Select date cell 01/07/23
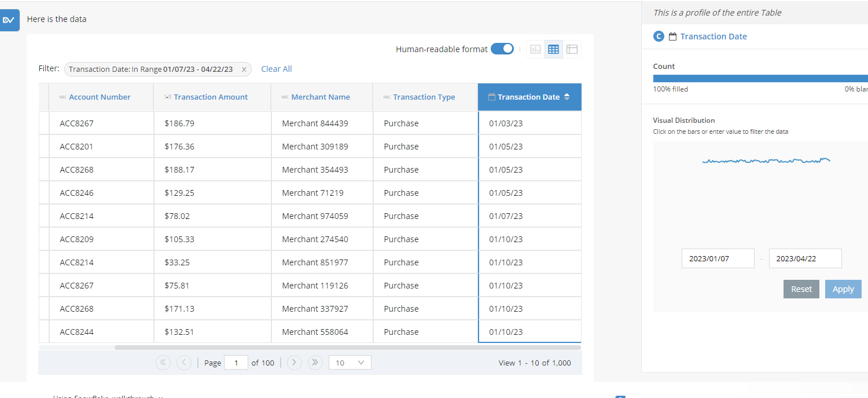The height and width of the screenshot is (398, 868). pos(529,216)
